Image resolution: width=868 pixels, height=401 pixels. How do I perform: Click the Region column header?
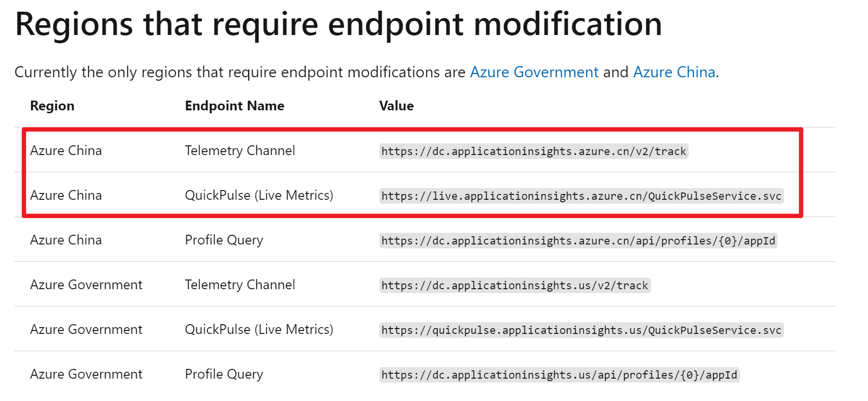coord(52,106)
